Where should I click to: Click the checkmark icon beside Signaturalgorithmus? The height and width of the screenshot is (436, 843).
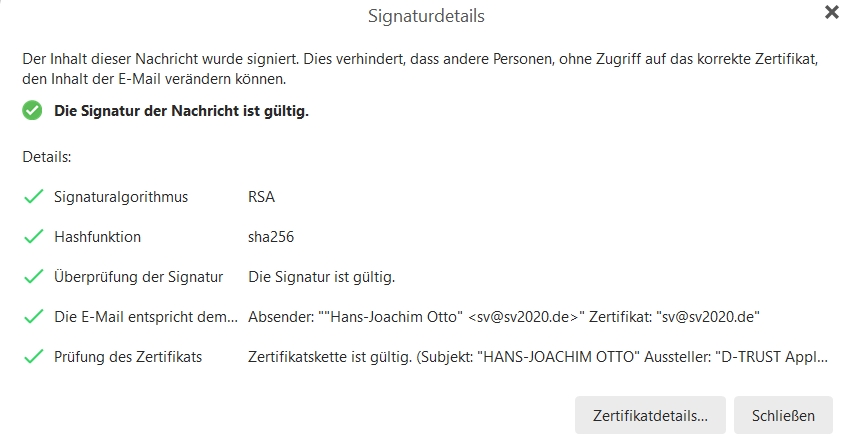33,197
